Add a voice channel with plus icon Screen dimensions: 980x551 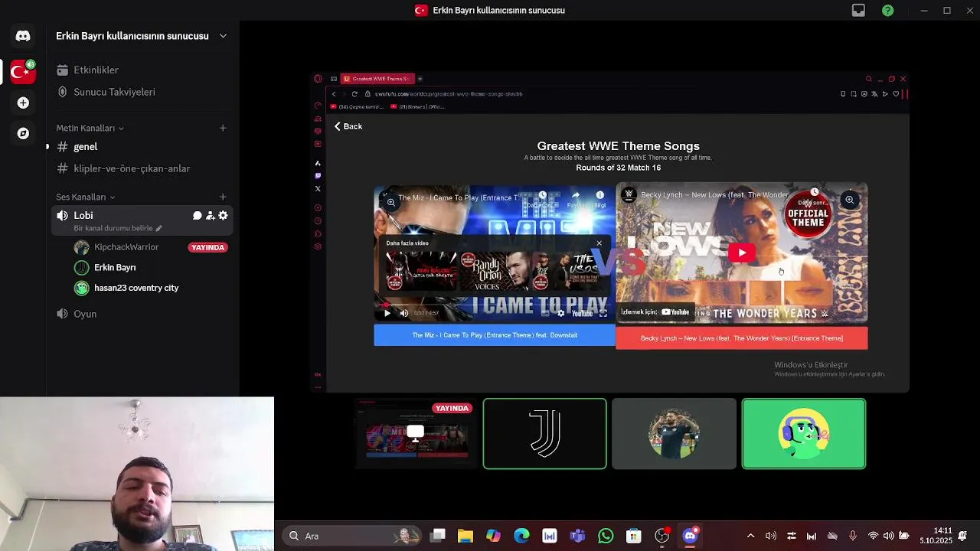[223, 197]
